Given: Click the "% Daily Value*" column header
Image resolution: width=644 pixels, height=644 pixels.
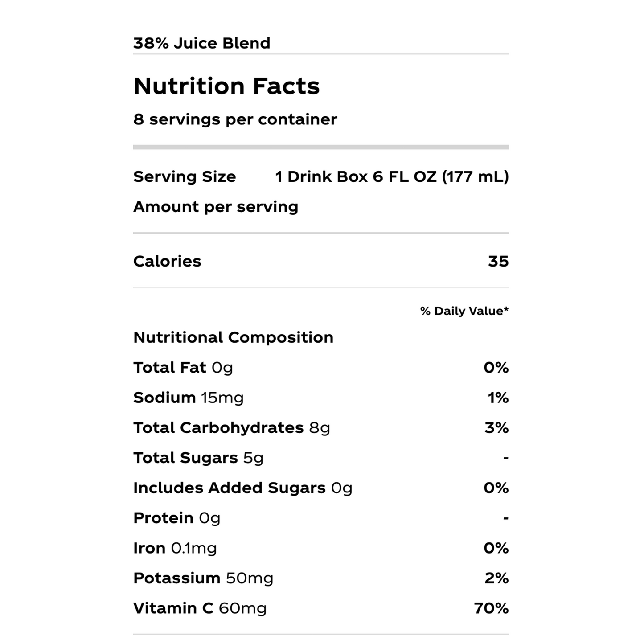Looking at the screenshot, I should coord(464,311).
